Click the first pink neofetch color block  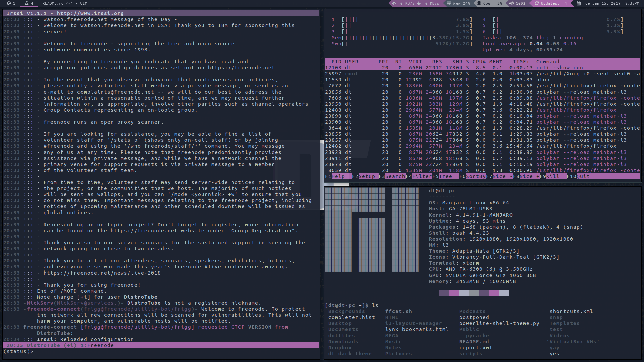454,293
